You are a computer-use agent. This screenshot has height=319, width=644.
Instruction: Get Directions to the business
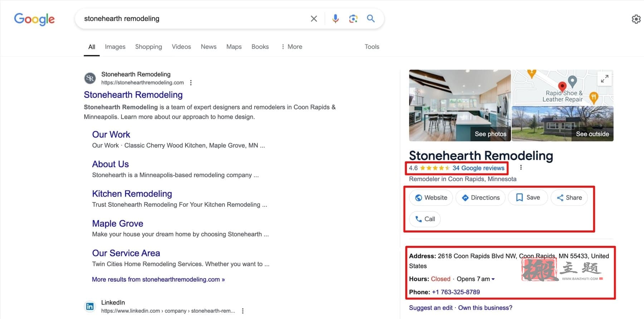pos(480,198)
